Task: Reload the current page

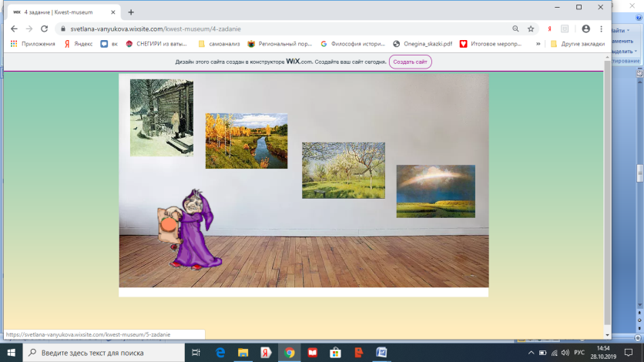Action: (x=45, y=28)
